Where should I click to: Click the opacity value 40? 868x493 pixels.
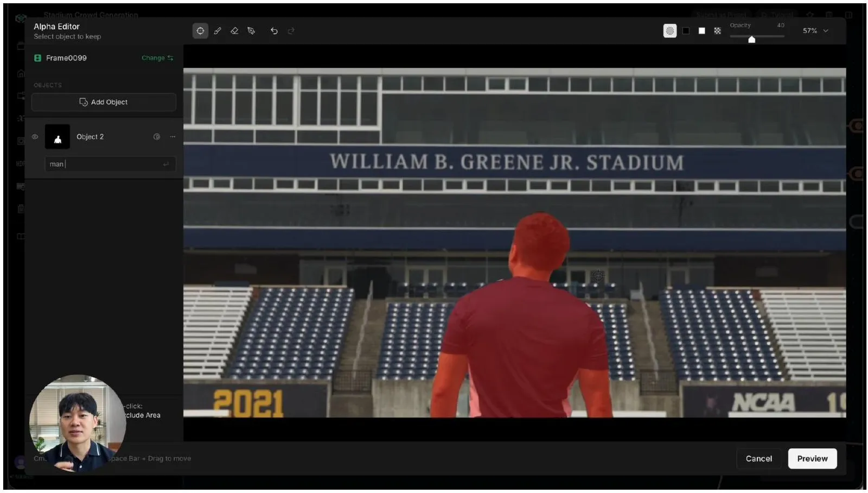781,26
